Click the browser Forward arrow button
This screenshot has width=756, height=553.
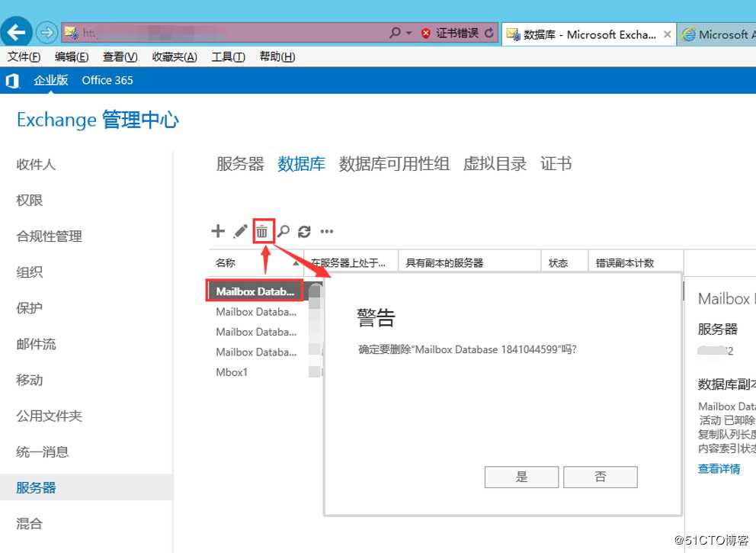pos(46,33)
